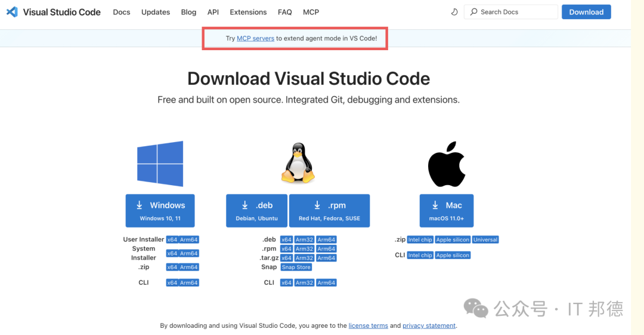This screenshot has height=335, width=644.
Task: Select x64 for Windows User Installer
Action: pyautogui.click(x=172, y=239)
